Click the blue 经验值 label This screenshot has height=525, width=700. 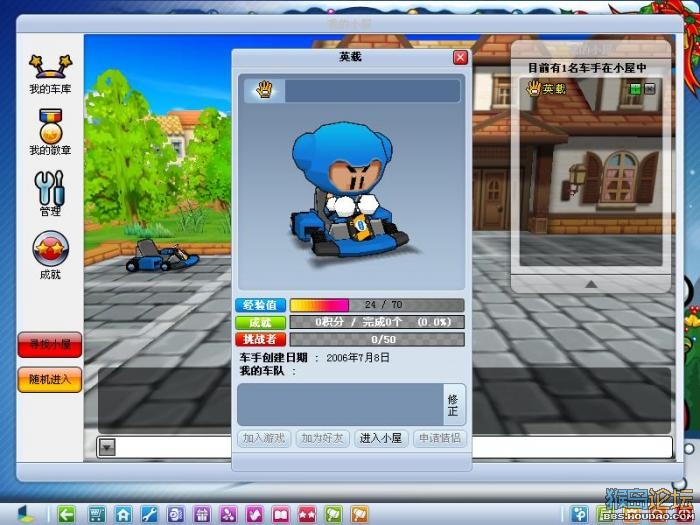coord(261,305)
